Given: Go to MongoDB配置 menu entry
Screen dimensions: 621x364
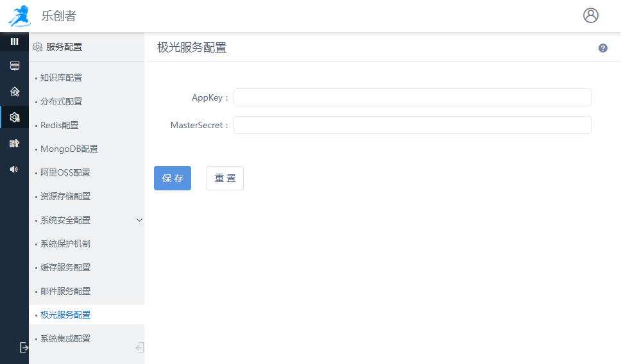Looking at the screenshot, I should (x=69, y=149).
